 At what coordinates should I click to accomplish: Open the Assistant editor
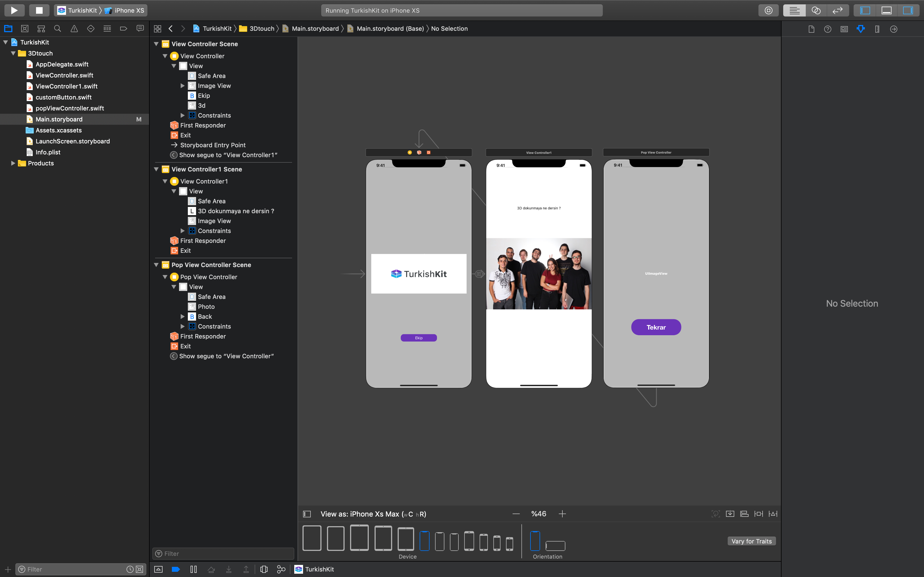coord(816,10)
